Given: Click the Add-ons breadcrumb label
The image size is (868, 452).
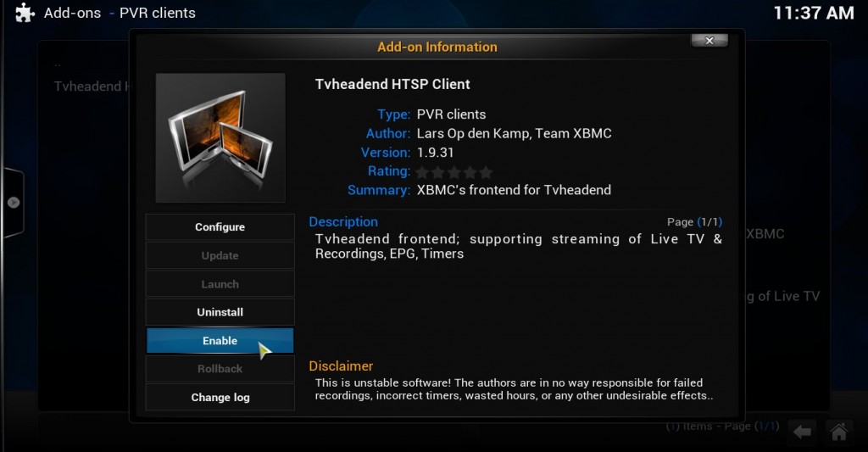Looking at the screenshot, I should click(x=73, y=13).
